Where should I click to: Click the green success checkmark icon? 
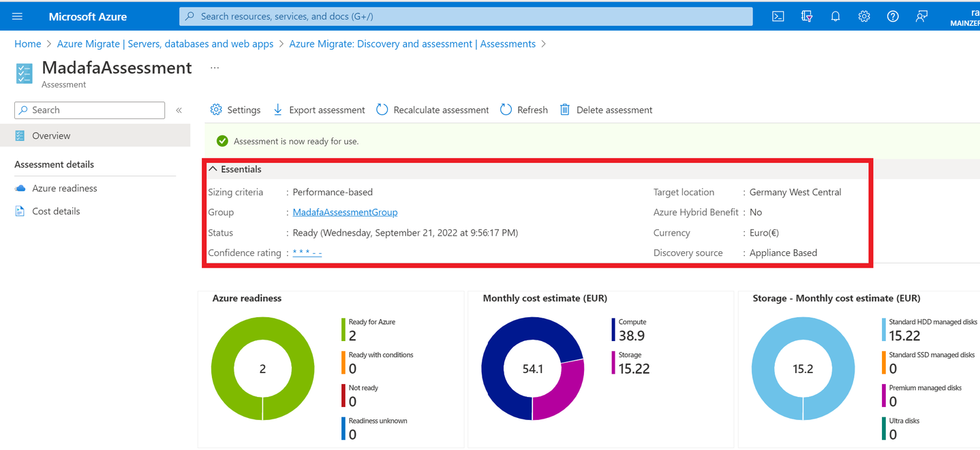click(x=222, y=141)
